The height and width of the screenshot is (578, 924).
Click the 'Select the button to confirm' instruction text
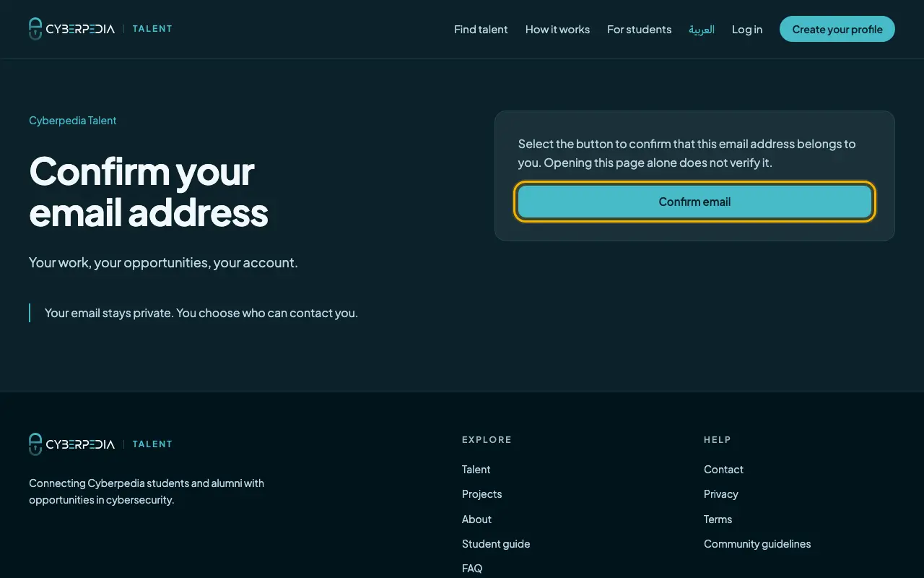(x=687, y=153)
